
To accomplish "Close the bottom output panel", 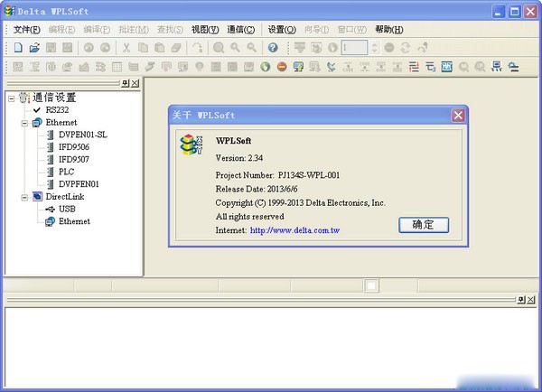I will (x=531, y=300).
